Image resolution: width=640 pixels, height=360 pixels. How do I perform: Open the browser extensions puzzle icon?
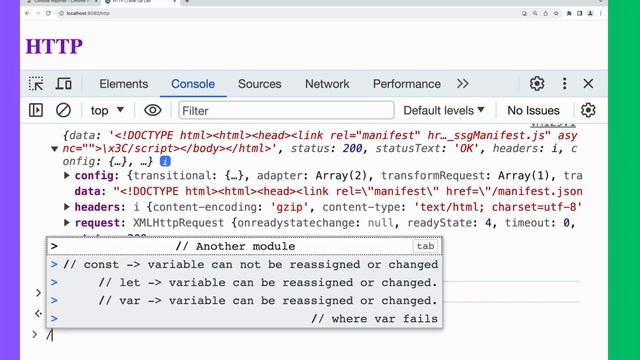coord(569,13)
